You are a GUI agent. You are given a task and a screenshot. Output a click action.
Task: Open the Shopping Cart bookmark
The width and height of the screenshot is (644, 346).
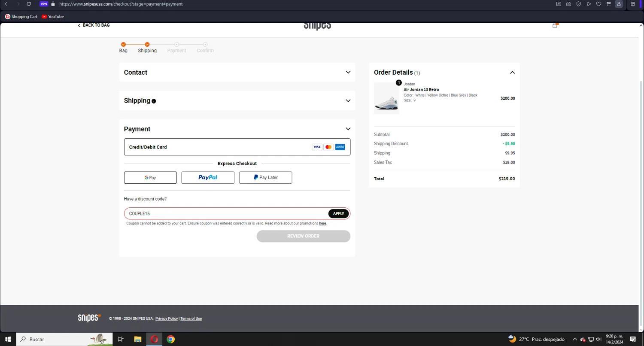pyautogui.click(x=21, y=16)
